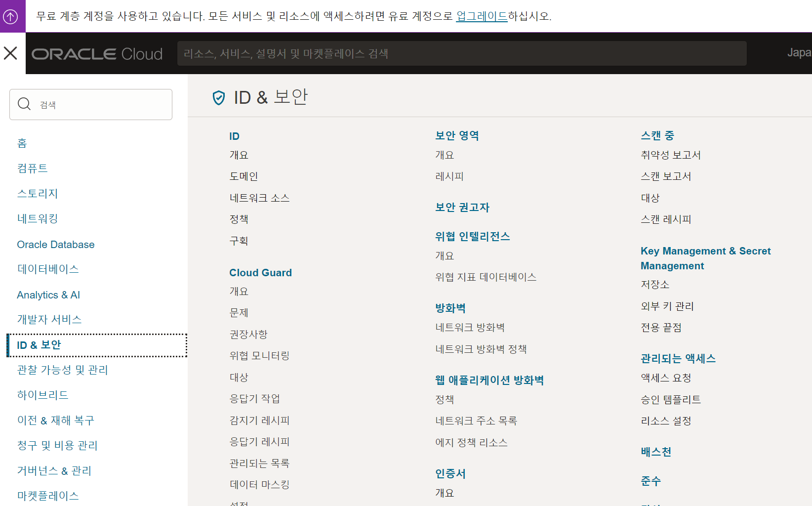Click the magnifier icon in menu search
This screenshot has height=506, width=812.
(x=24, y=104)
